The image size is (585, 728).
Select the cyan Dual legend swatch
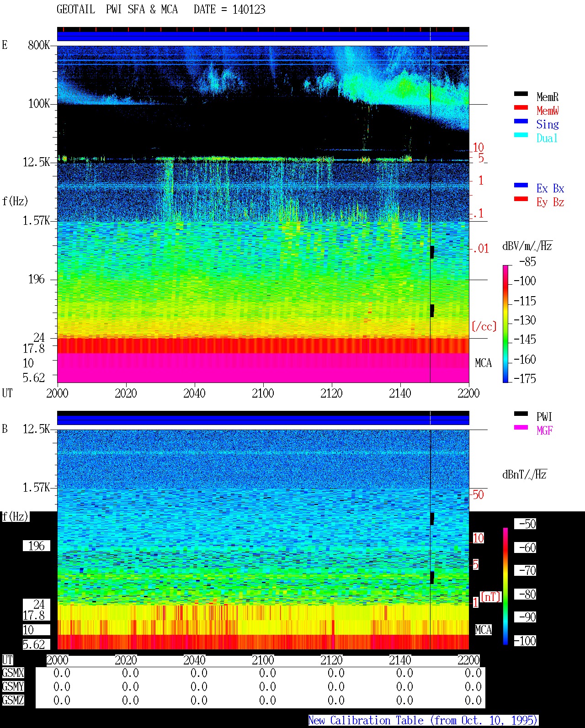pyautogui.click(x=521, y=135)
